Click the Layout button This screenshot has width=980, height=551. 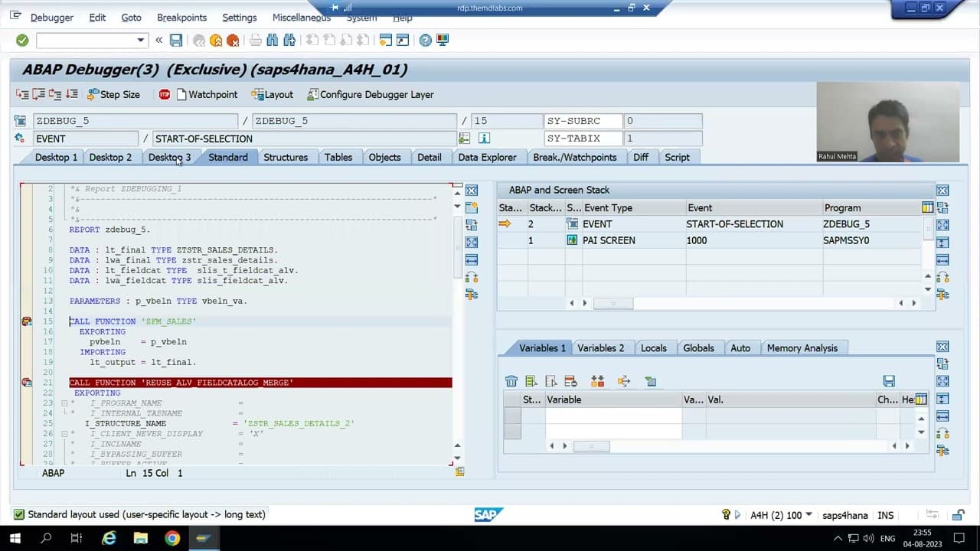pyautogui.click(x=272, y=94)
